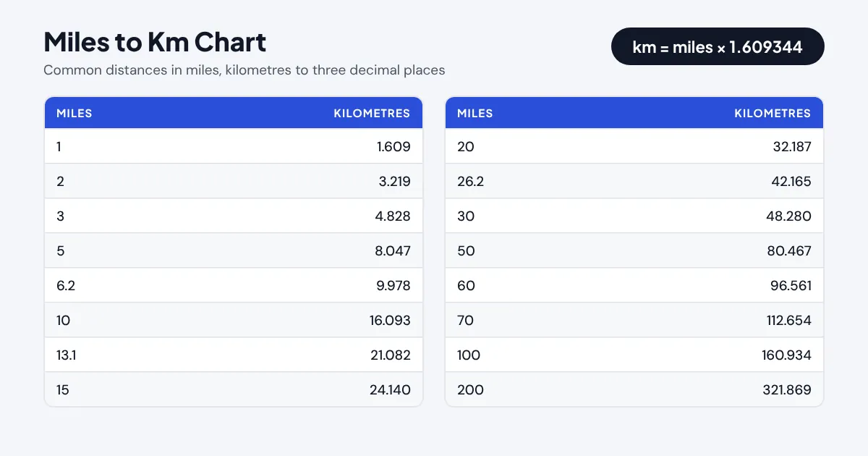Screen dimensions: 868x456
Task: Select the value 42.165
Action: tap(791, 181)
